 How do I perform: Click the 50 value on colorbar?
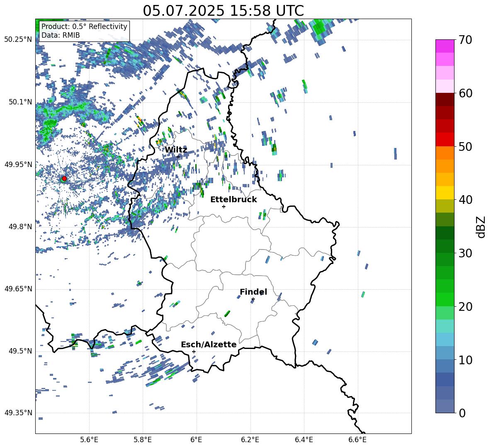[465, 146]
